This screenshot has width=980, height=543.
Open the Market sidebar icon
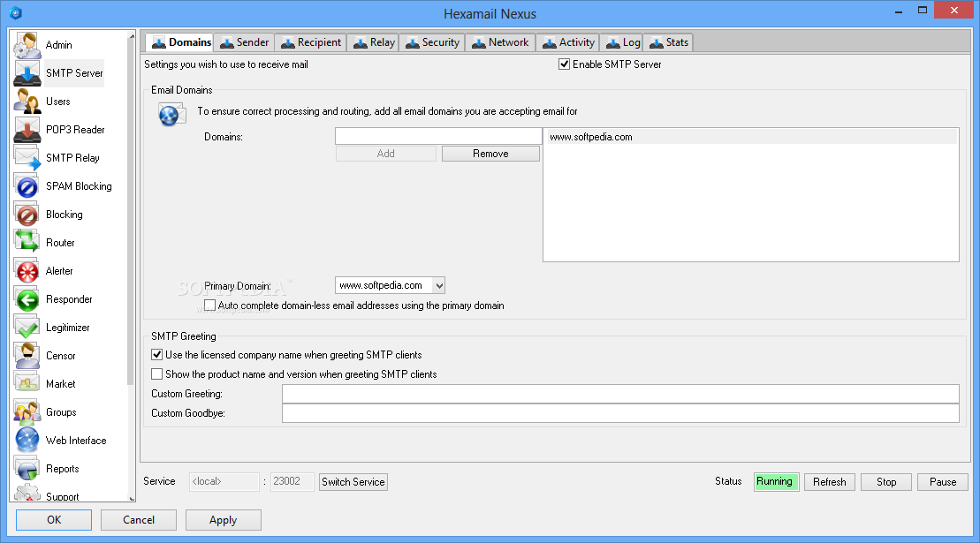coord(27,384)
